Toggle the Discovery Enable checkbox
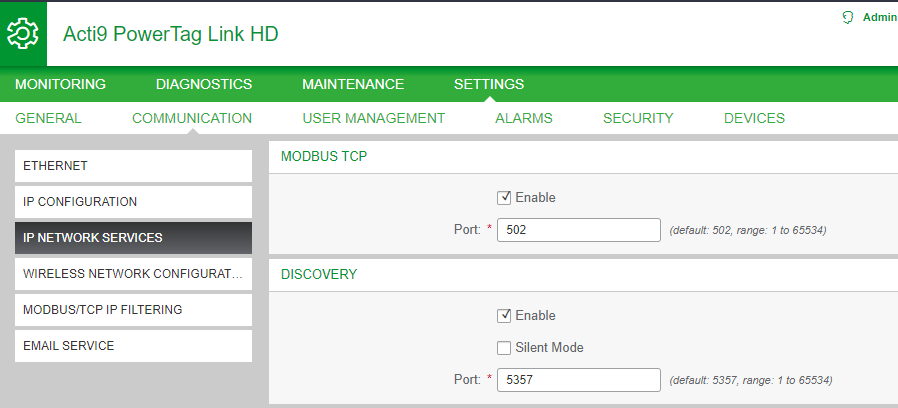This screenshot has height=408, width=898. 504,316
